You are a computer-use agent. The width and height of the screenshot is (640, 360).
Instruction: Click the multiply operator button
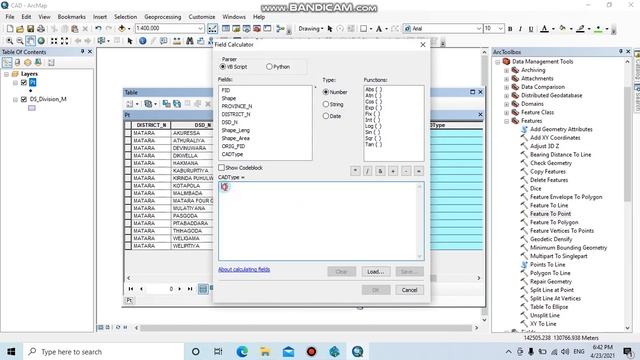[355, 171]
